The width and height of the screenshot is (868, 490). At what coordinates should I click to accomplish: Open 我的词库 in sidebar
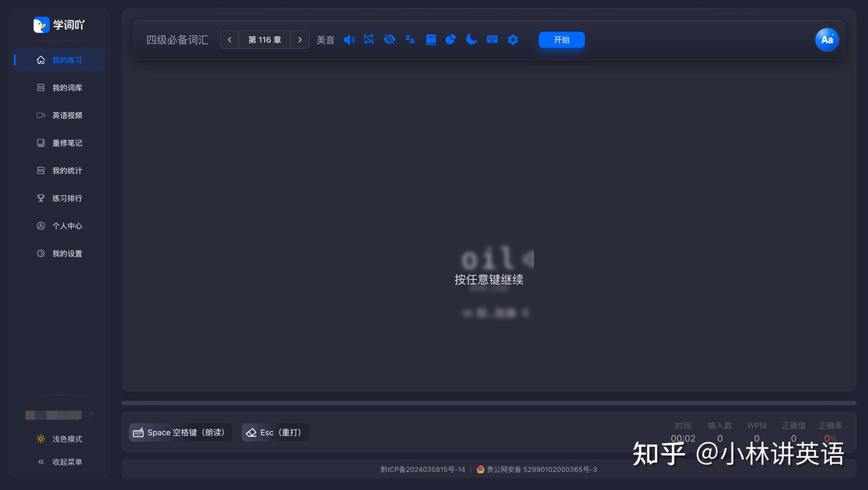[59, 87]
